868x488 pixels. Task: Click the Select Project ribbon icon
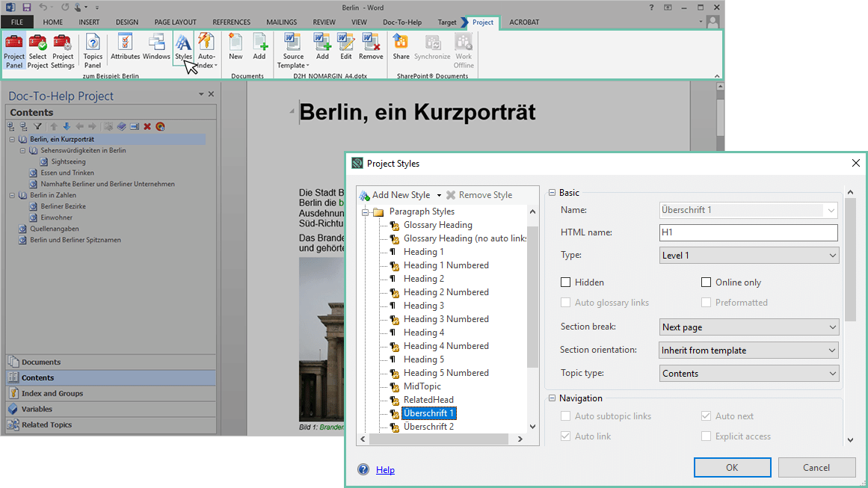pos(37,51)
